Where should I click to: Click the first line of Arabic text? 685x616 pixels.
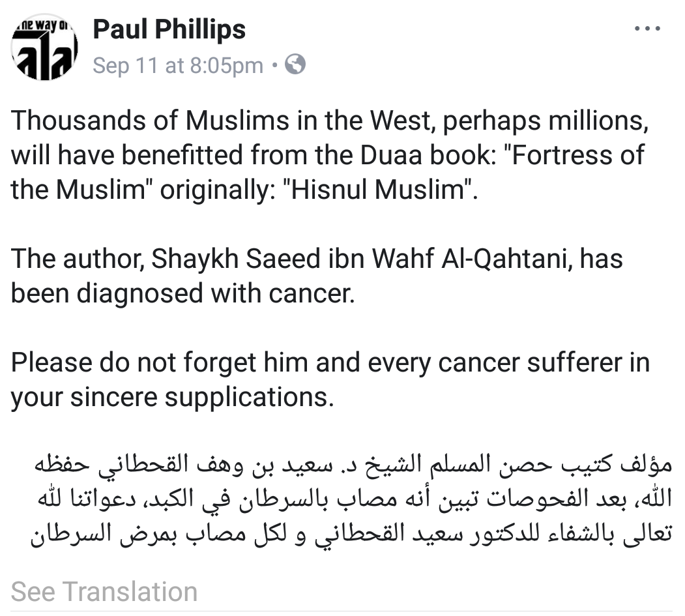[x=353, y=464]
